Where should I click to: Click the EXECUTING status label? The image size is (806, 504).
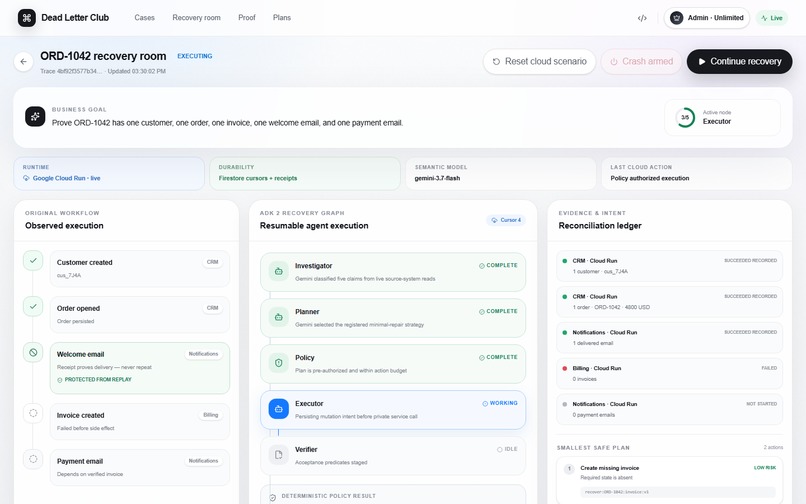[195, 56]
